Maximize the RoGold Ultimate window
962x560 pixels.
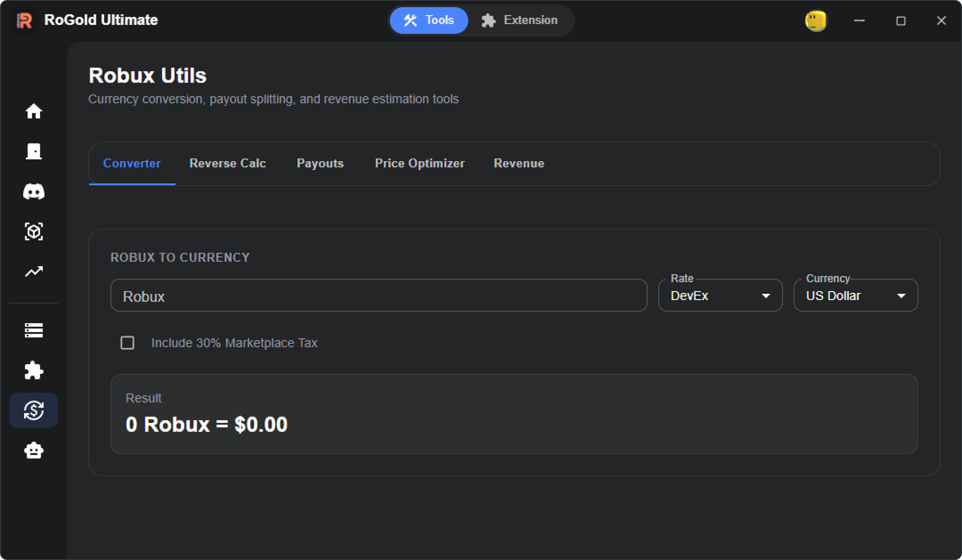click(x=901, y=20)
